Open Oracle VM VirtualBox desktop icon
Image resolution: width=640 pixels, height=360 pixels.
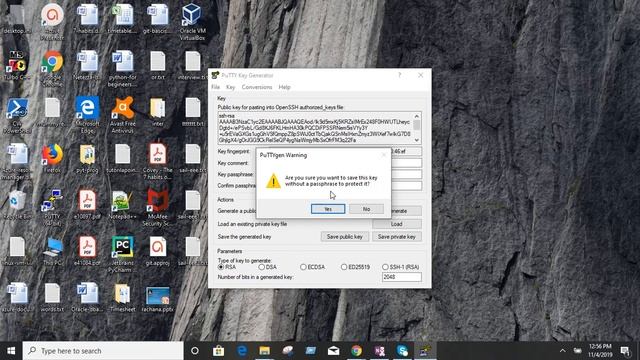coord(192,22)
